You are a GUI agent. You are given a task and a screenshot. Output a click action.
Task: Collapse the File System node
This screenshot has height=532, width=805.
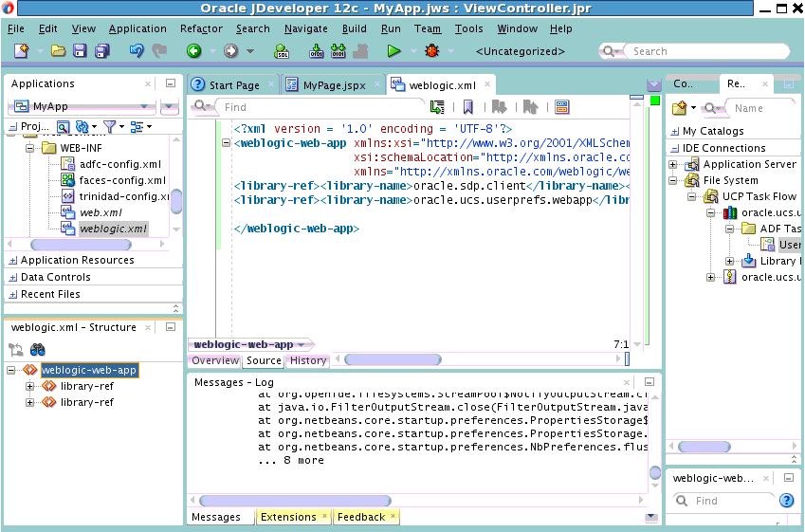(x=672, y=180)
